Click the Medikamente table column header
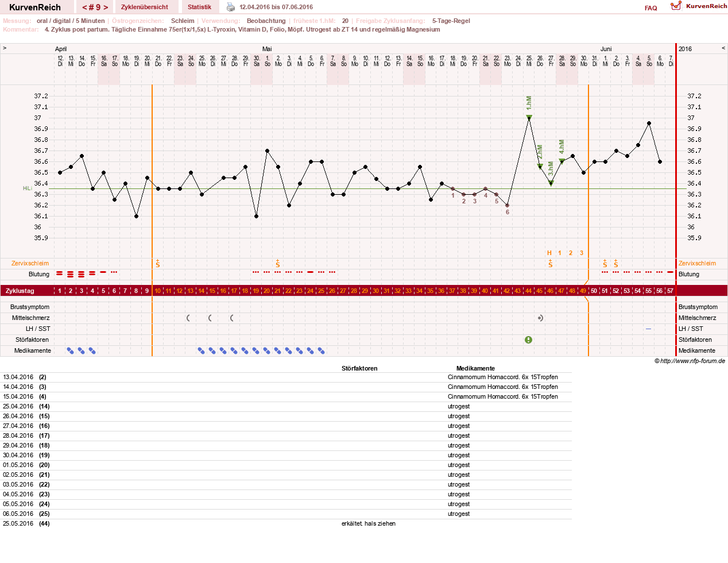Viewport: 728px width, 563px height. point(475,368)
